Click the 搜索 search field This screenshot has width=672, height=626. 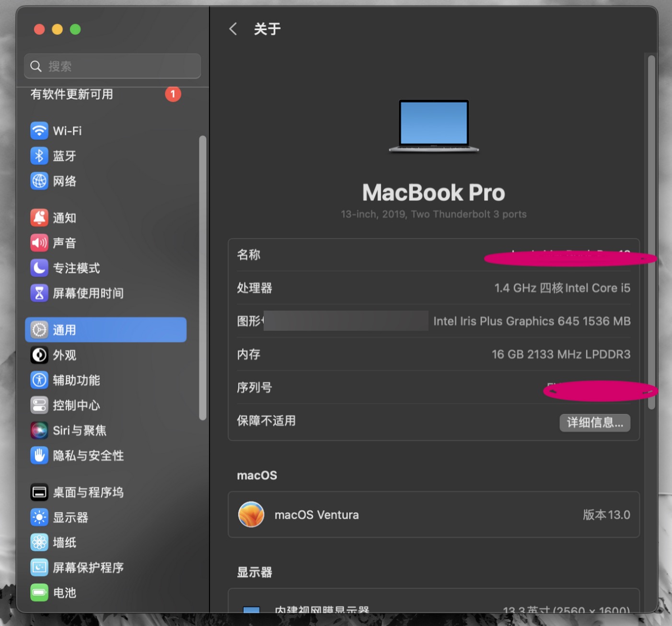(x=112, y=66)
